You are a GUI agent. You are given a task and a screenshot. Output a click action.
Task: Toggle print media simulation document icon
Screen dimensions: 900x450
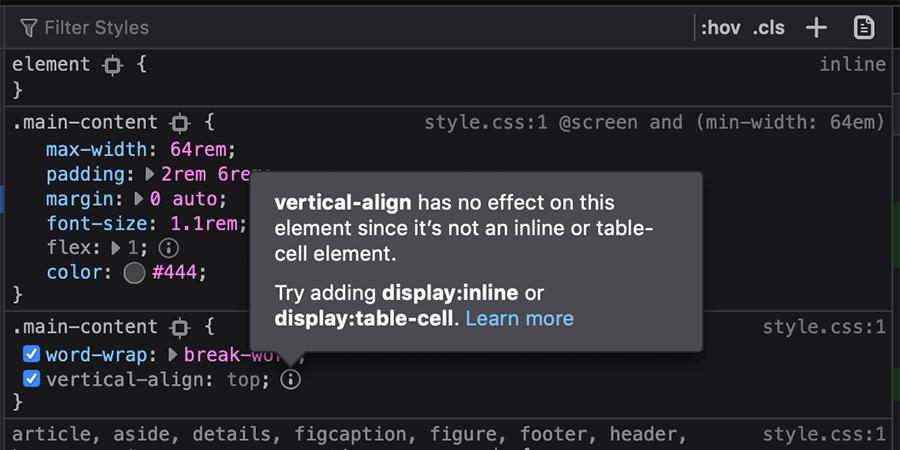click(x=864, y=27)
